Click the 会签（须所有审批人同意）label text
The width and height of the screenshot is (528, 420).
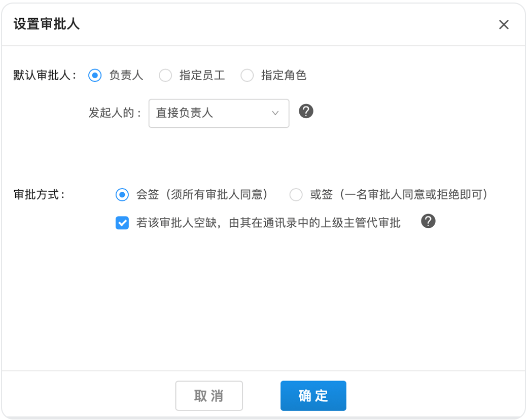click(202, 194)
